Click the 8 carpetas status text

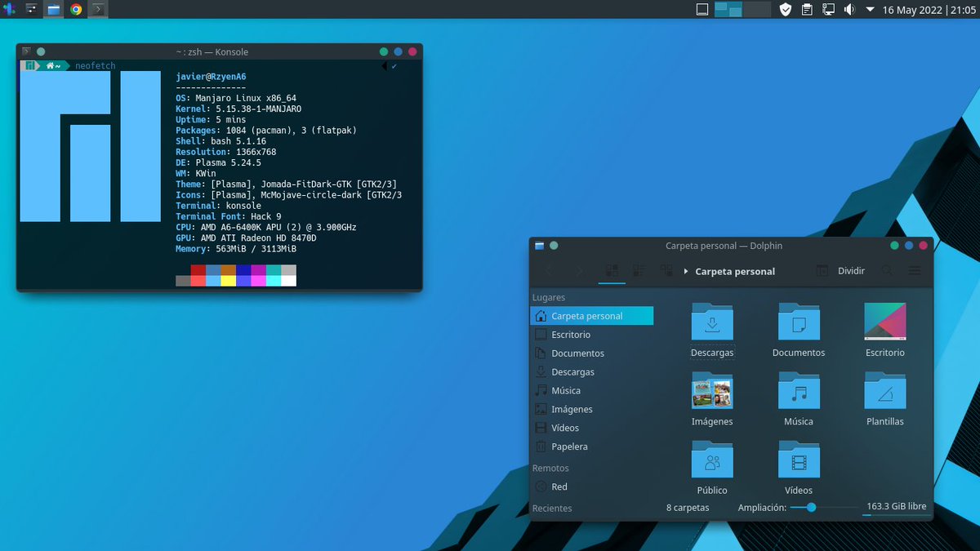coord(688,508)
